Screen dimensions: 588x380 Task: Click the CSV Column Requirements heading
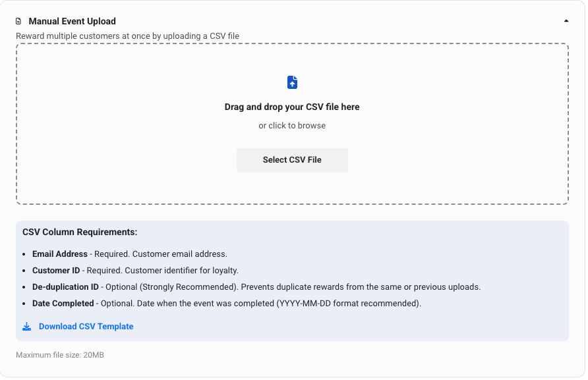coord(80,232)
